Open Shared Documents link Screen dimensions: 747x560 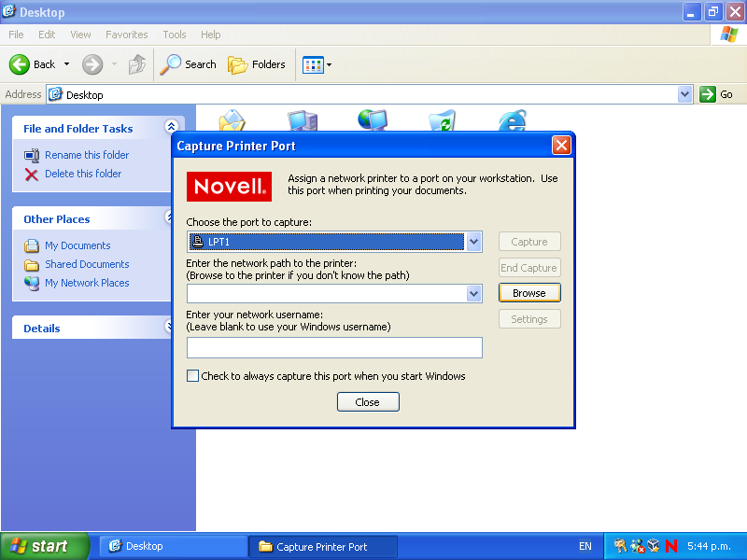87,264
